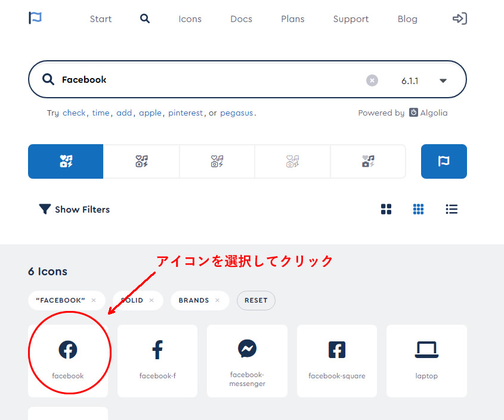Click the RESET filters button
Viewport: 504px width, 420px height.
coord(256,300)
